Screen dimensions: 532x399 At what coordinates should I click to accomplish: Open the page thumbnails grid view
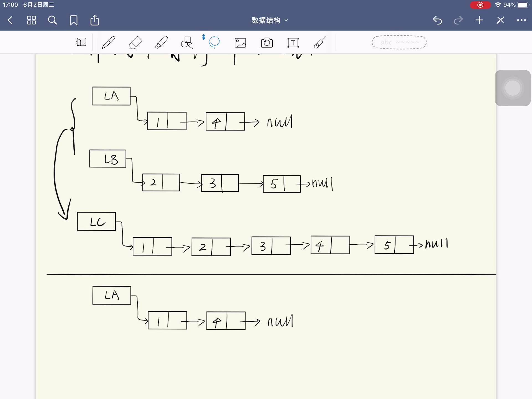(x=31, y=20)
